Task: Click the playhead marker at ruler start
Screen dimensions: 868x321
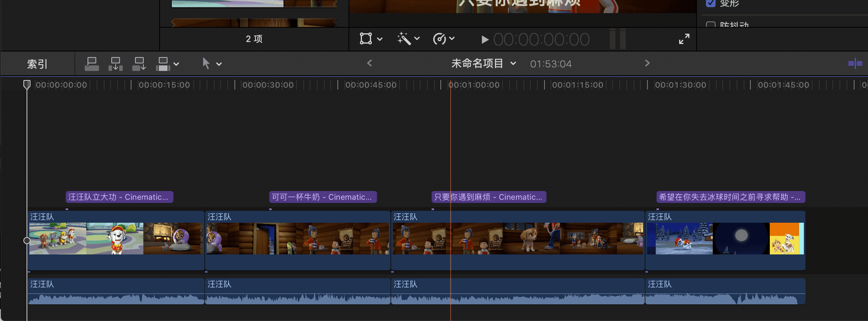Action: [x=27, y=84]
